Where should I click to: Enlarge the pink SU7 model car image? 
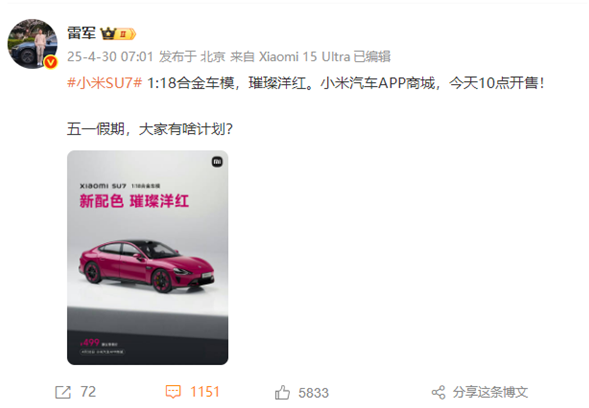(x=148, y=257)
